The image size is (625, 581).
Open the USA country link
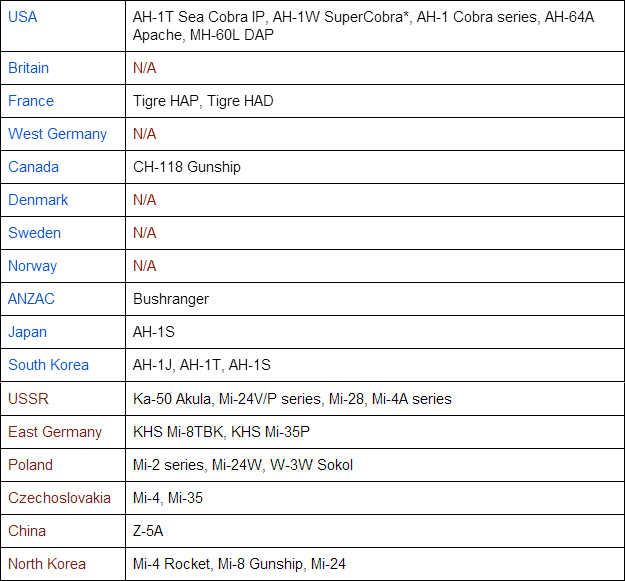23,17
